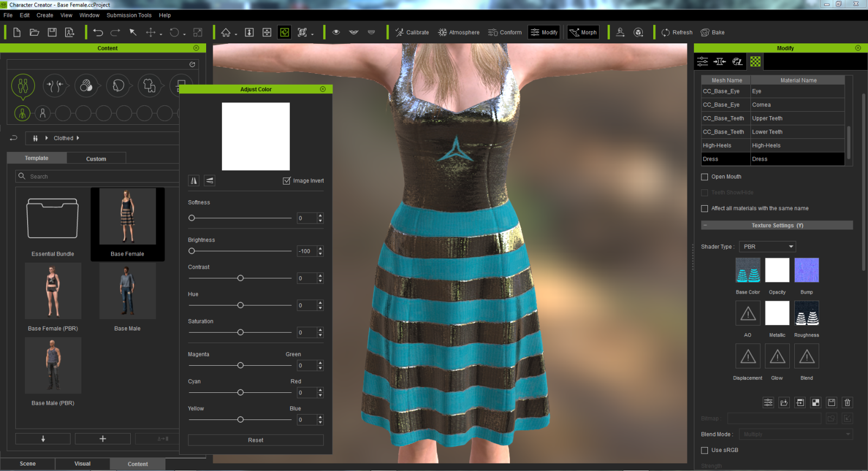Select the High-Heels row in the material list
Image resolution: width=868 pixels, height=471 pixels.
[x=773, y=145]
